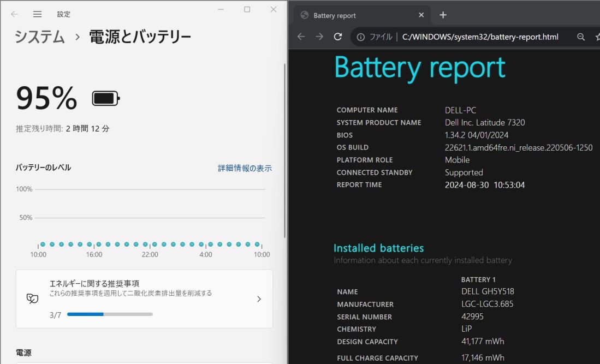This screenshot has width=600, height=364.
Task: Expand the energy recommendations chevron
Action: [259, 299]
